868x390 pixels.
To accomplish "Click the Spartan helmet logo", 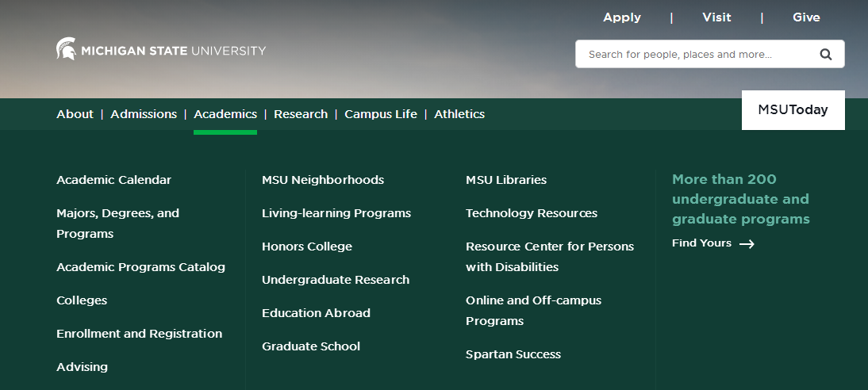I will point(66,48).
